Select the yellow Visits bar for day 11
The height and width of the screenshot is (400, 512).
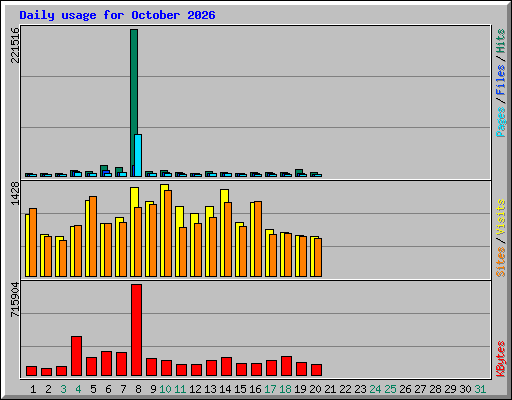pyautogui.click(x=178, y=241)
